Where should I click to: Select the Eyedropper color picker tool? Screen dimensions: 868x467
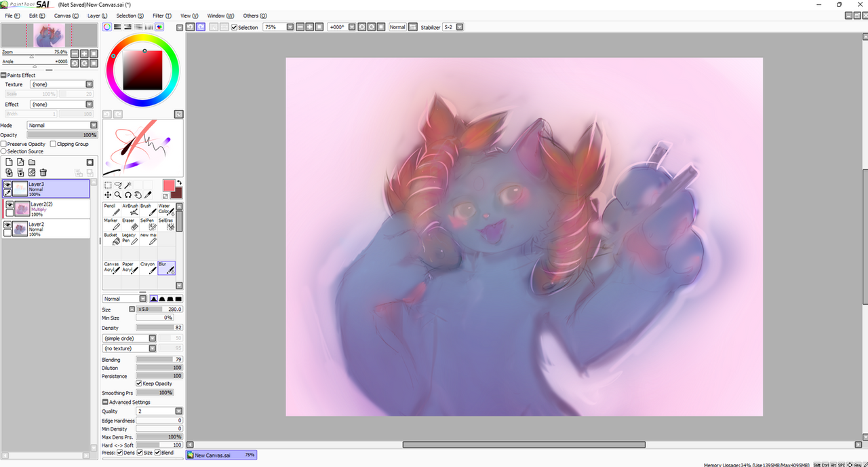(148, 195)
